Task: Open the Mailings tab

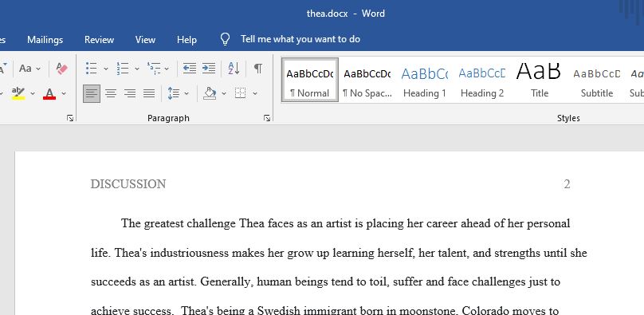Action: (x=45, y=39)
